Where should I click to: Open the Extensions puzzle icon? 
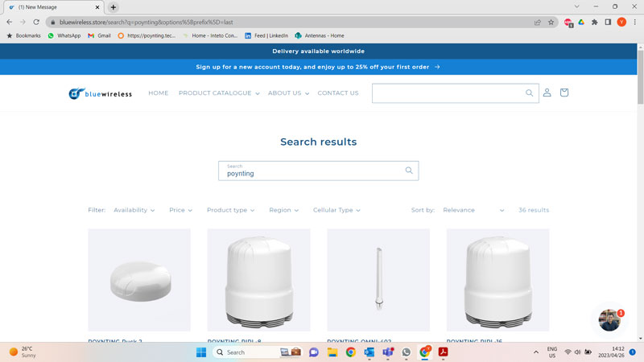coord(594,23)
